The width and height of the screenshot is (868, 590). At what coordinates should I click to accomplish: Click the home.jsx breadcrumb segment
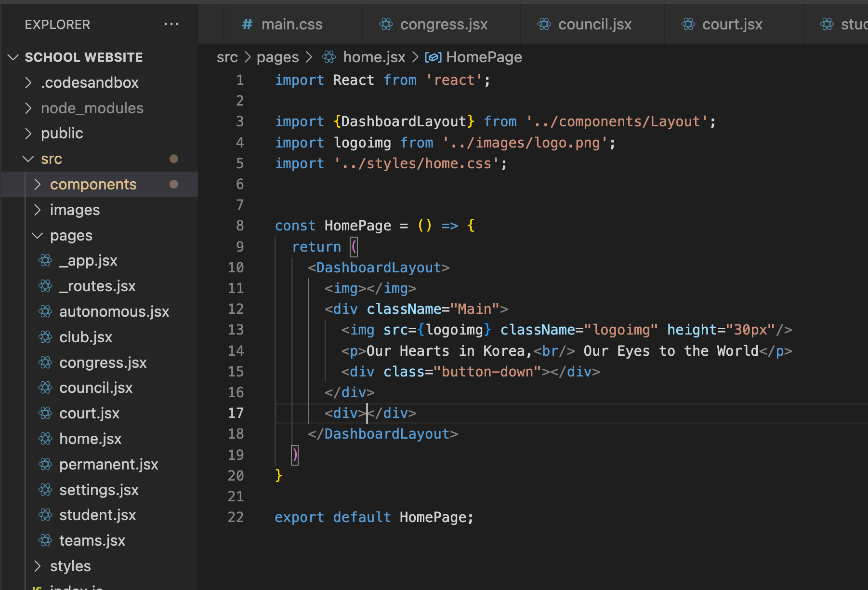[374, 57]
